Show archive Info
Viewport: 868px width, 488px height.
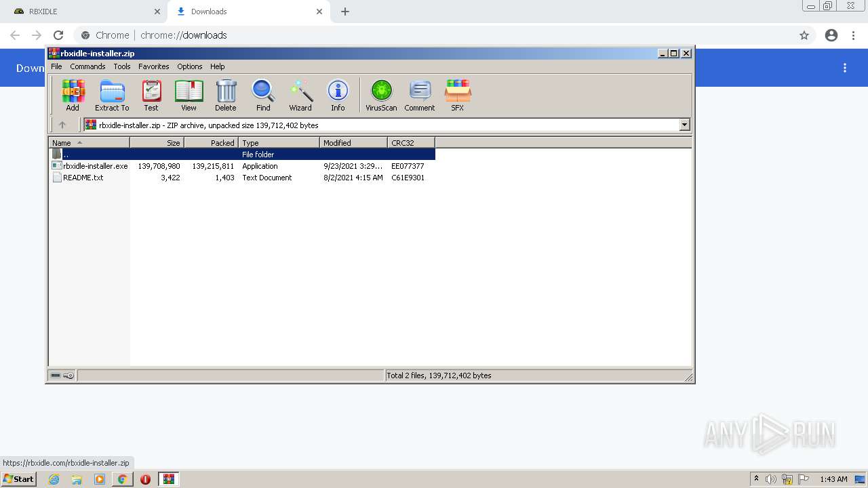point(338,95)
